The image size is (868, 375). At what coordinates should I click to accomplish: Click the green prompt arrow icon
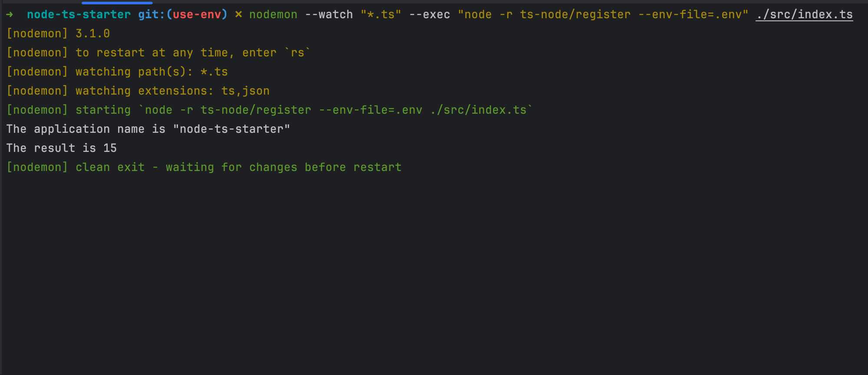(10, 15)
